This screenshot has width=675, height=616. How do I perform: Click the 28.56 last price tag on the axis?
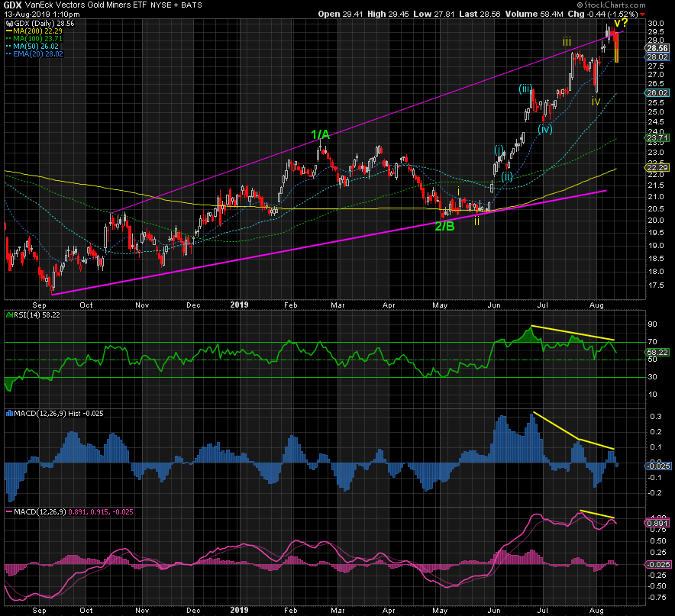(657, 48)
